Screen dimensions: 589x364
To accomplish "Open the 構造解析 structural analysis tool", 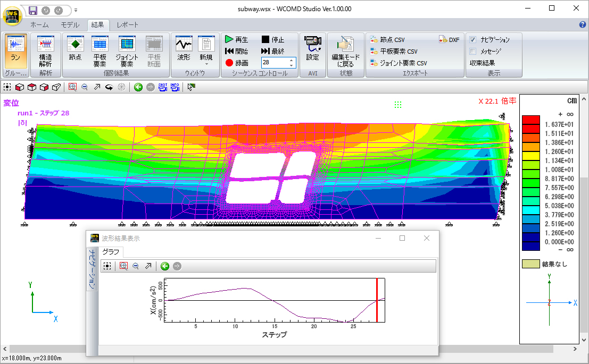I will [46, 50].
